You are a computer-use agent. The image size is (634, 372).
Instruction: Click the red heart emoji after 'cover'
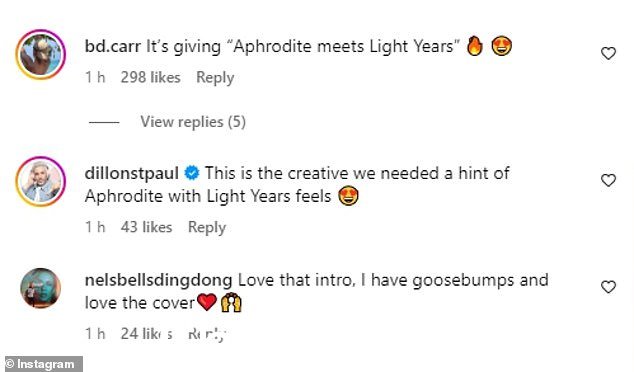click(x=207, y=302)
